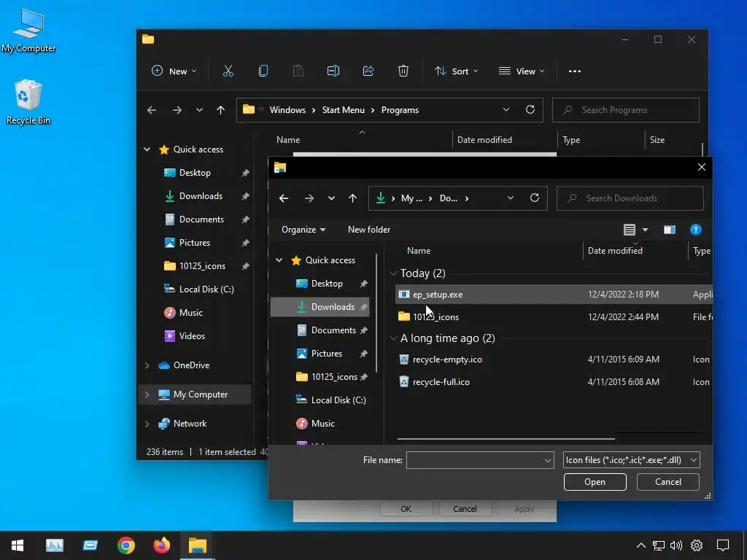Screen dimensions: 747x560
Task: Open the New dropdown in Explorer toolbar
Action: coord(174,71)
